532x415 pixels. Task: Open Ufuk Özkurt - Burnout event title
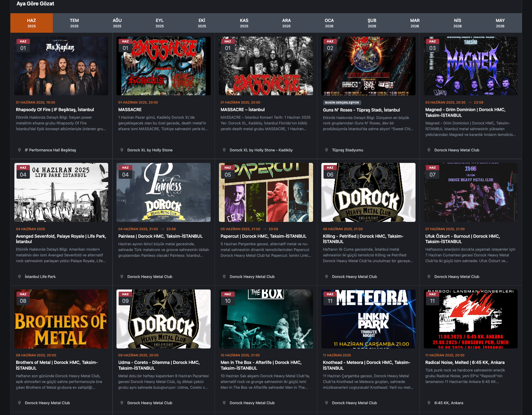coord(463,239)
